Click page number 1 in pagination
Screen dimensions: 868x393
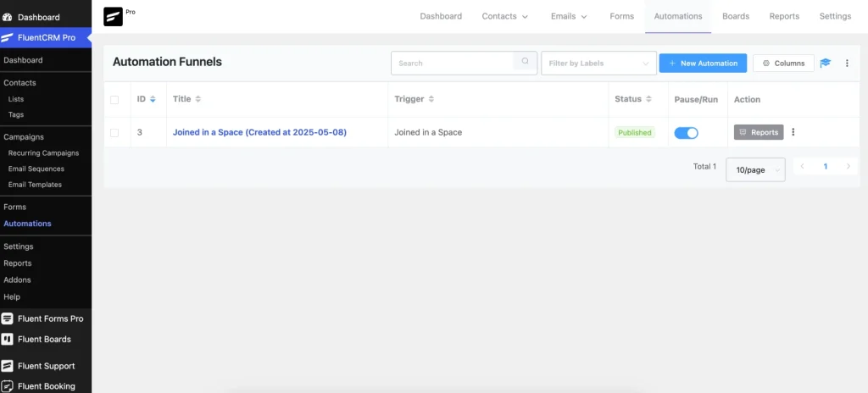(826, 166)
